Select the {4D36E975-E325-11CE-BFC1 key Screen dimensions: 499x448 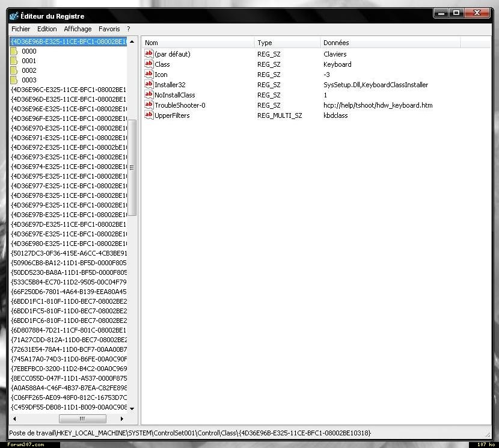[69, 176]
